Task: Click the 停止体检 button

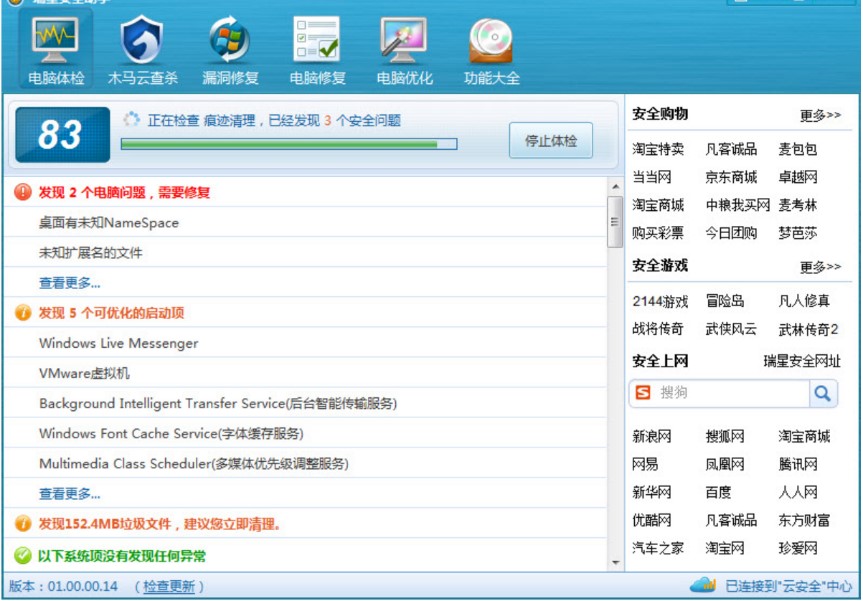Action: pos(550,141)
